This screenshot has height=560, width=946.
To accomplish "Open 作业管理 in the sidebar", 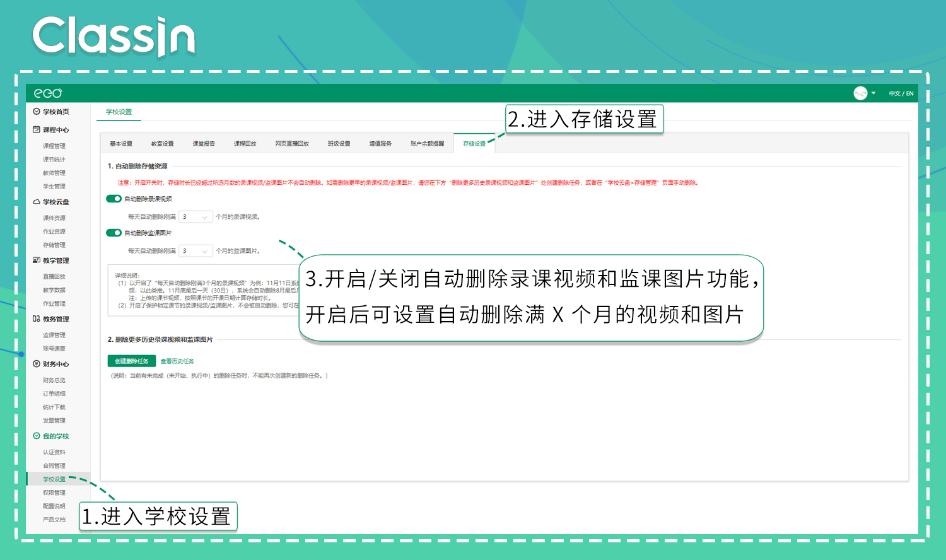I will 54,304.
